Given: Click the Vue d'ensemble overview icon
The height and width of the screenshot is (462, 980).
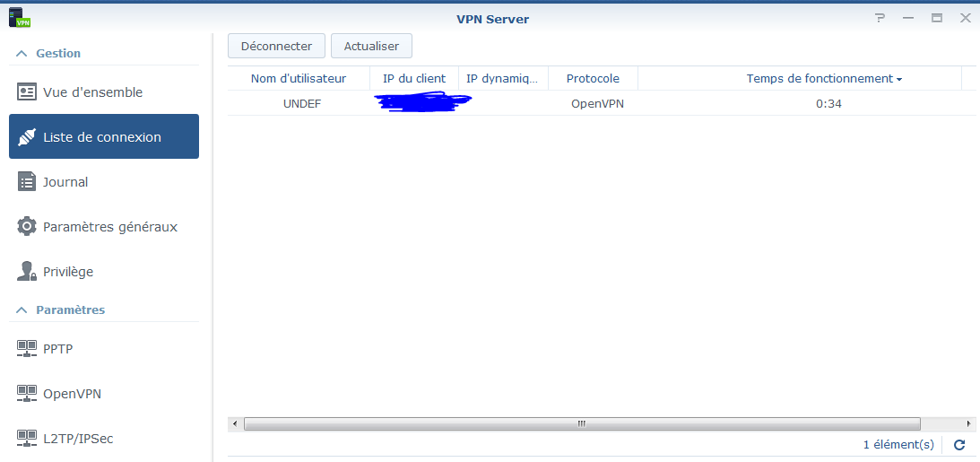Looking at the screenshot, I should [26, 92].
